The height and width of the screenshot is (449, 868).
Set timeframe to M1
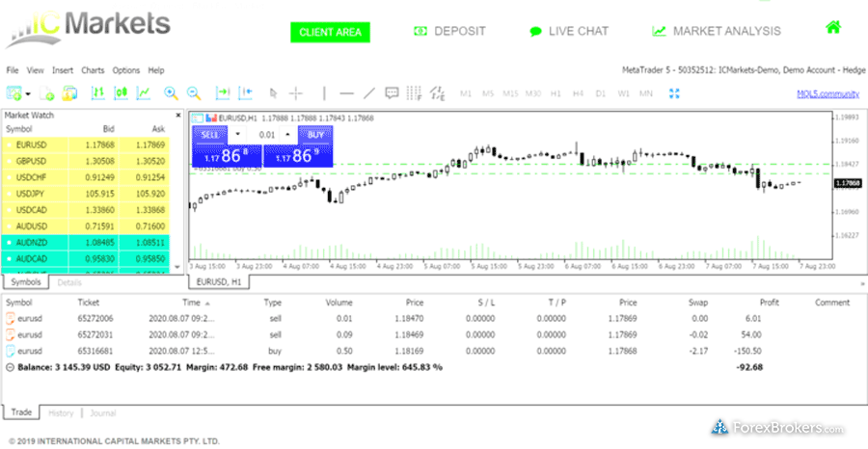tap(466, 93)
